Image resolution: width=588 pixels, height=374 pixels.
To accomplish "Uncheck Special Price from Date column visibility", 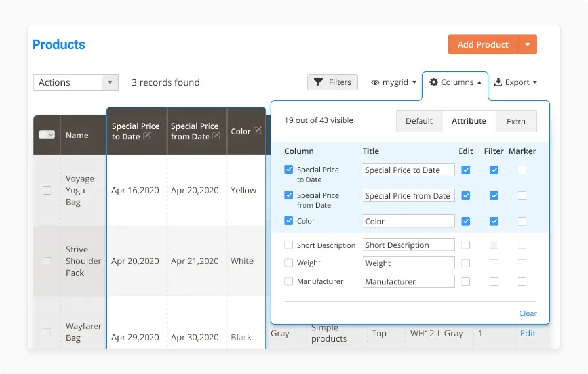I will [289, 195].
